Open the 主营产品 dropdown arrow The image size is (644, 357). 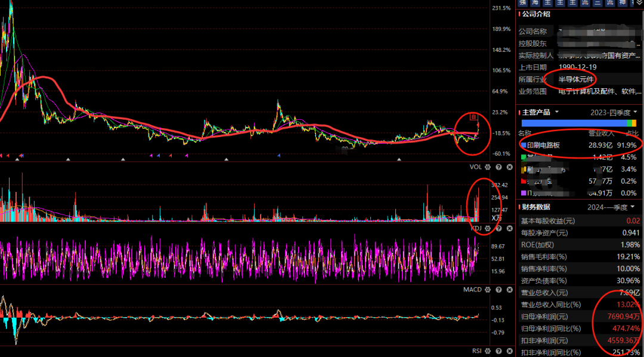click(557, 112)
